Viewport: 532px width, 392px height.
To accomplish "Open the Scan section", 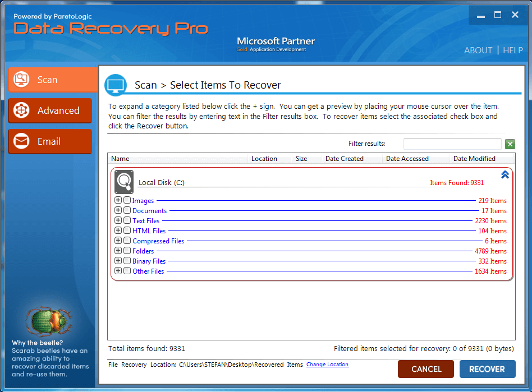I will tap(53, 80).
